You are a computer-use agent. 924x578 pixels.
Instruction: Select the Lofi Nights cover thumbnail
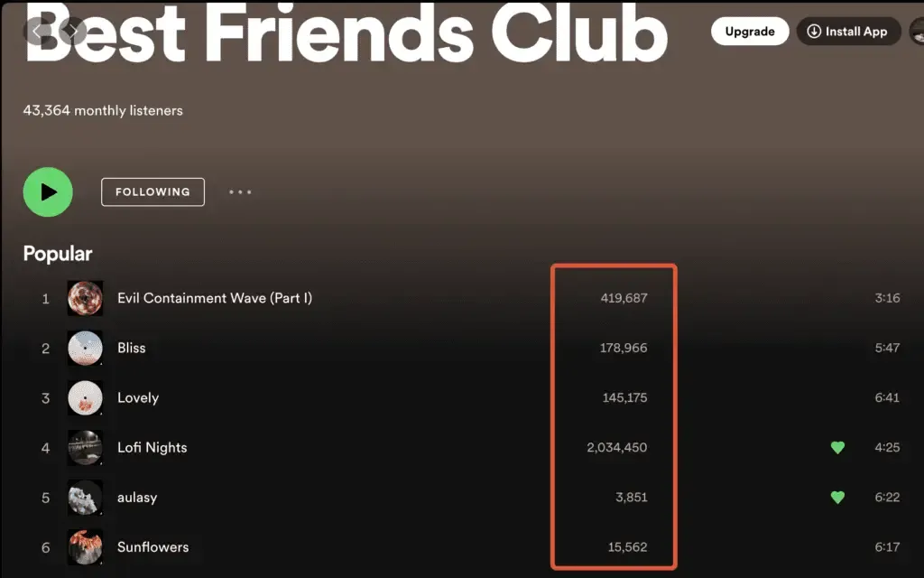pos(85,448)
